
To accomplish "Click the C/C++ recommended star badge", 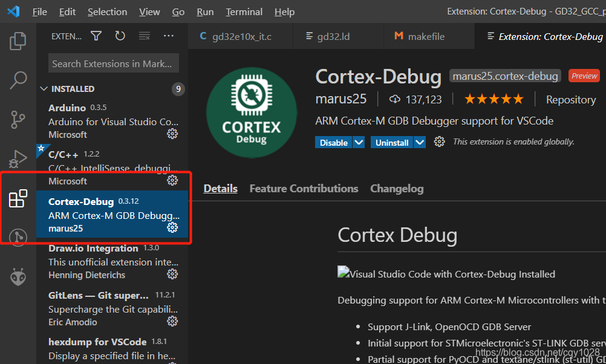I will (42, 149).
